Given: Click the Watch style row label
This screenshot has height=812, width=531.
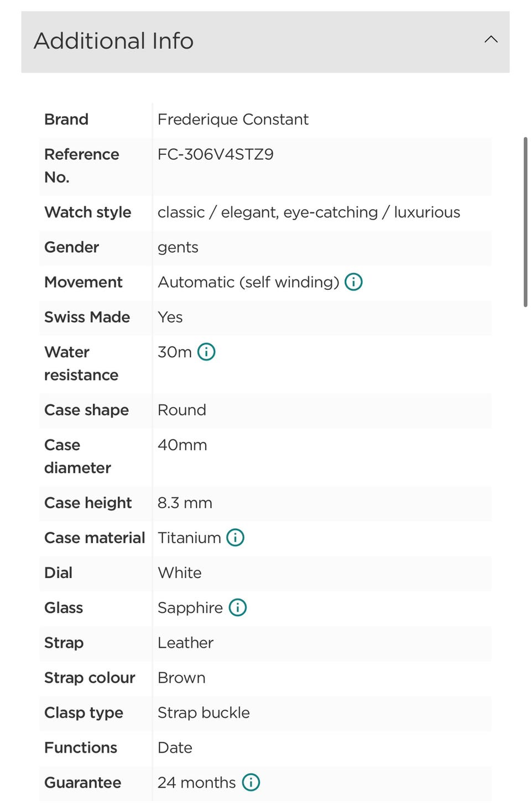Looking at the screenshot, I should point(88,212).
